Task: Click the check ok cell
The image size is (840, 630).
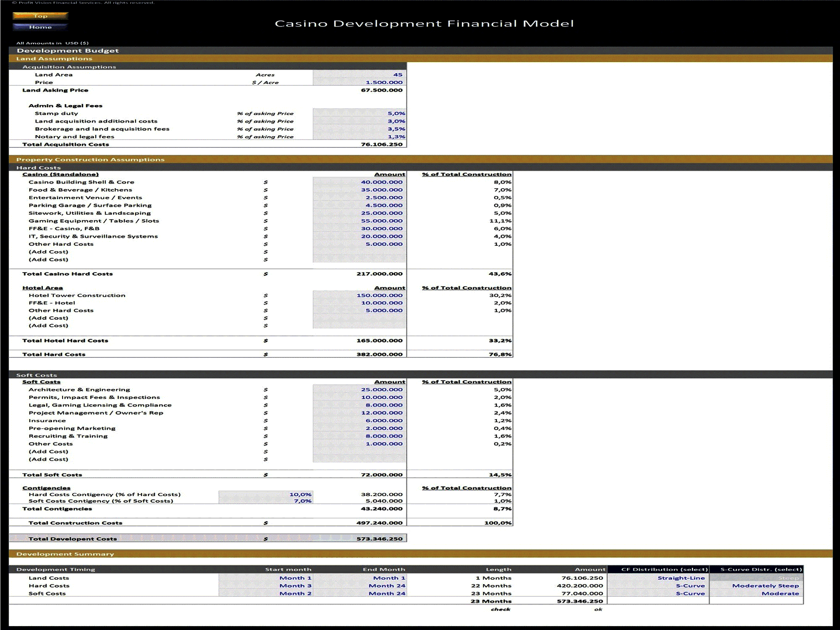Action: tap(598, 609)
